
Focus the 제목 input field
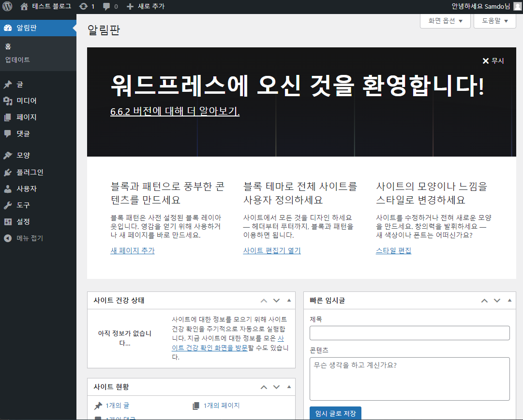click(x=410, y=333)
